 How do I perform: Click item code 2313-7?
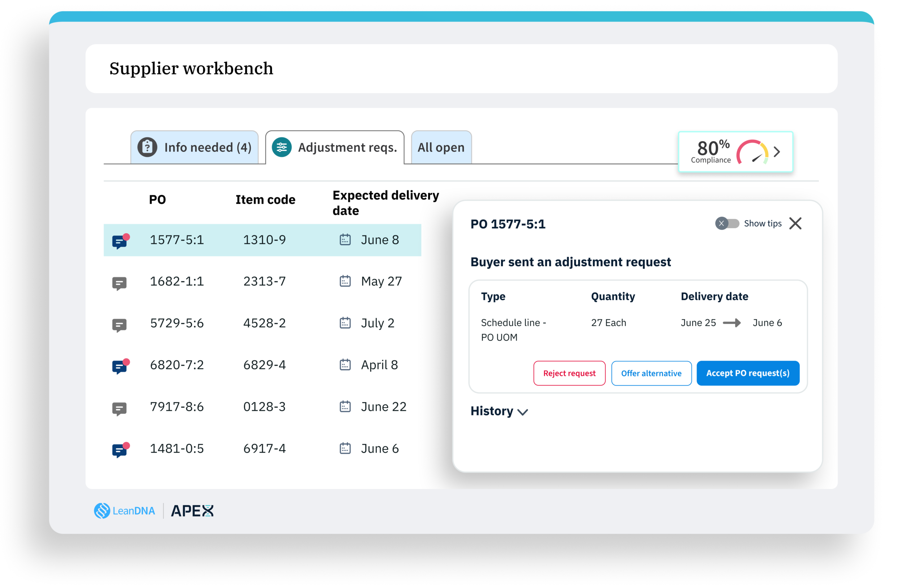(x=264, y=281)
